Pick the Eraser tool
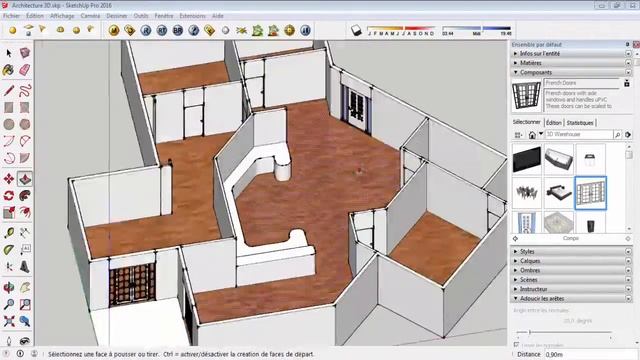 pyautogui.click(x=25, y=70)
